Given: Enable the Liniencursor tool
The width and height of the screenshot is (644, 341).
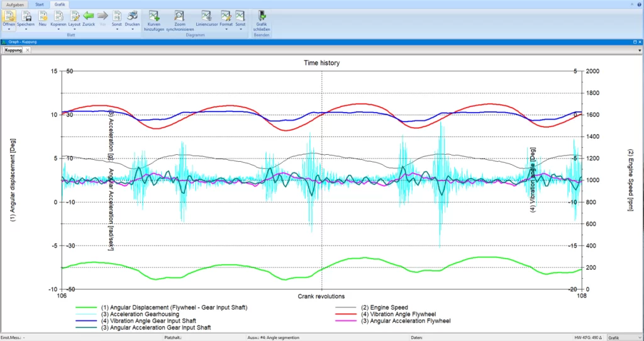Looking at the screenshot, I should pos(206,15).
